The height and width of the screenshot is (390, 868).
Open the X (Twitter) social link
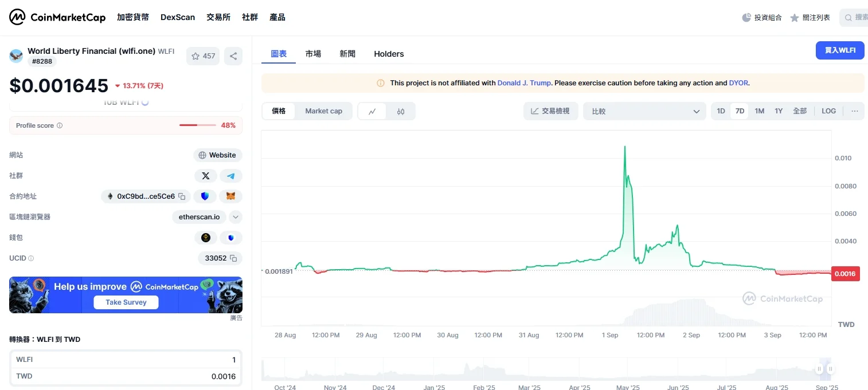click(x=206, y=176)
